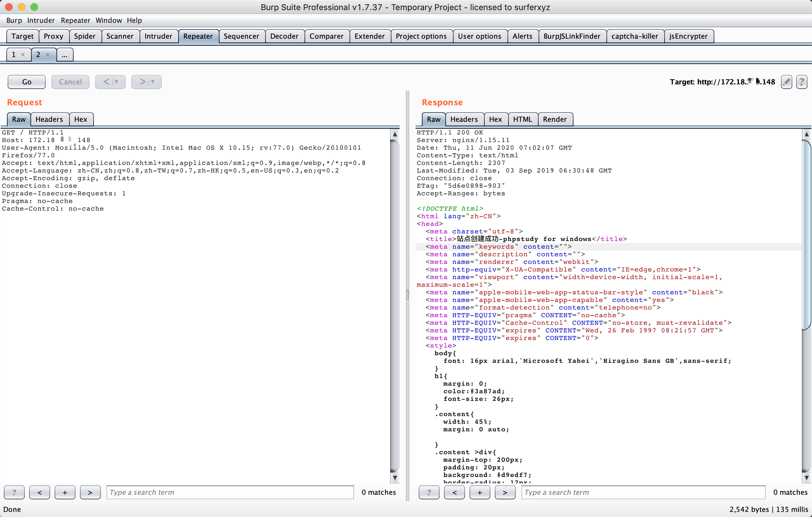
Task: Click request search plus options button
Action: [65, 492]
